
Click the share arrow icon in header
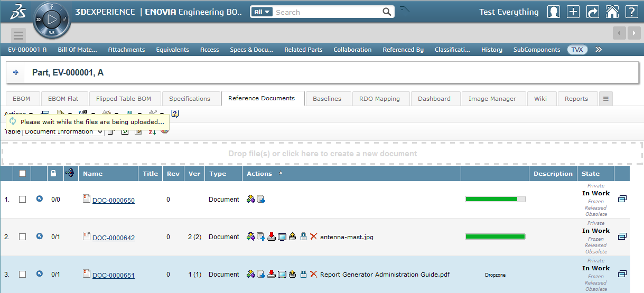click(593, 12)
